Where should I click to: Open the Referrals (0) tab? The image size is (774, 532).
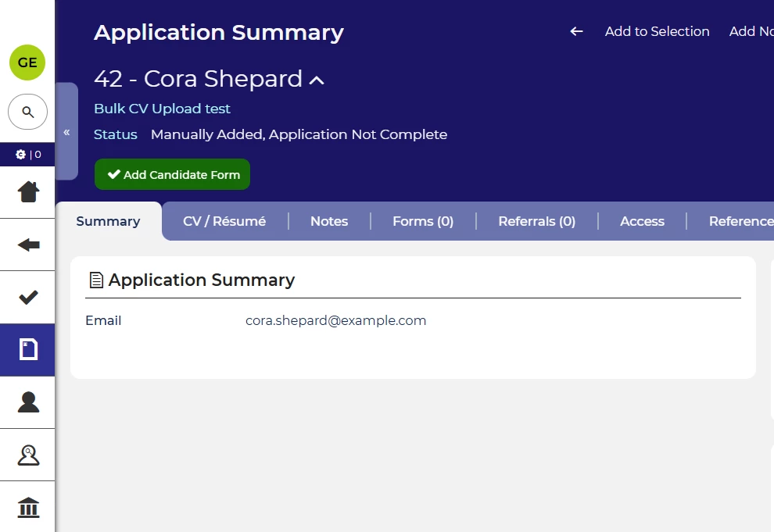[537, 221]
